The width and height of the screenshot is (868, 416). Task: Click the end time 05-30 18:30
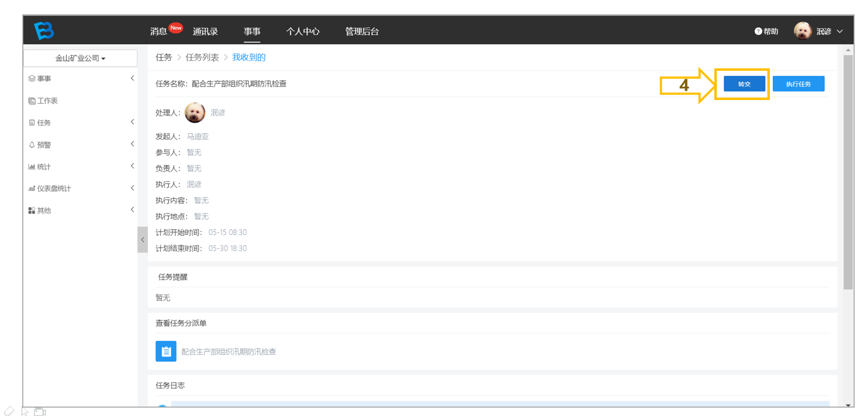(x=228, y=248)
